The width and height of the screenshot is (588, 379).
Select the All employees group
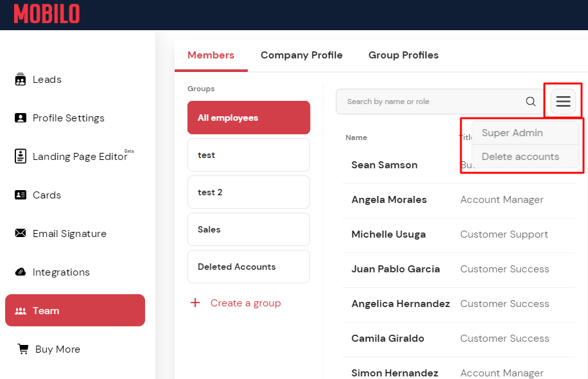point(248,118)
